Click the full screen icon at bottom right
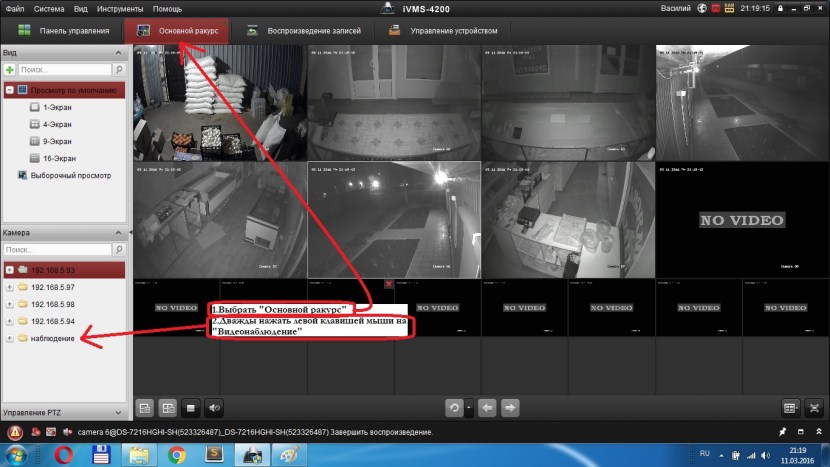830x467 pixels. click(x=815, y=408)
